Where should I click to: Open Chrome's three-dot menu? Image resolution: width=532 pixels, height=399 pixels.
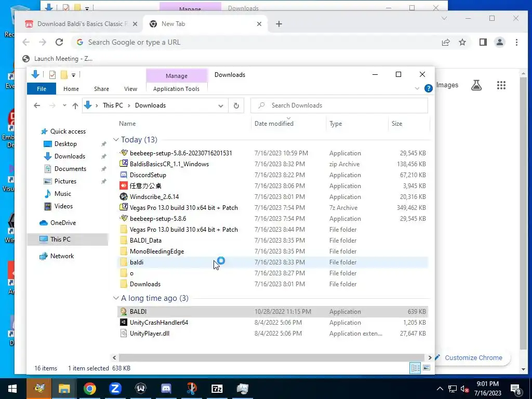[x=516, y=42]
